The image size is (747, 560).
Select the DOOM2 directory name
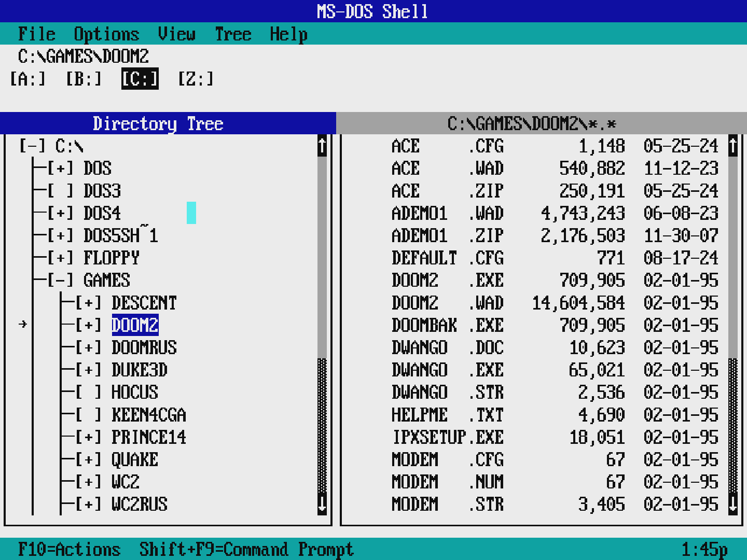[x=135, y=325]
